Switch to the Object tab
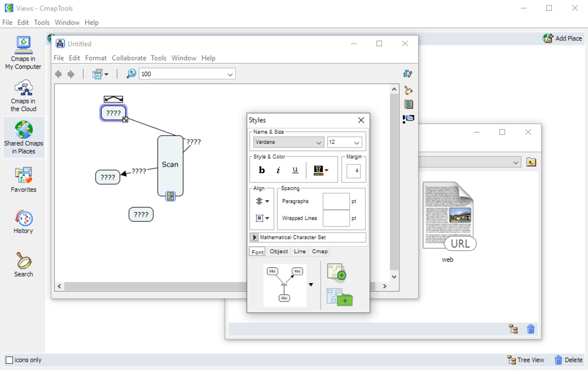This screenshot has width=588, height=370. (279, 251)
